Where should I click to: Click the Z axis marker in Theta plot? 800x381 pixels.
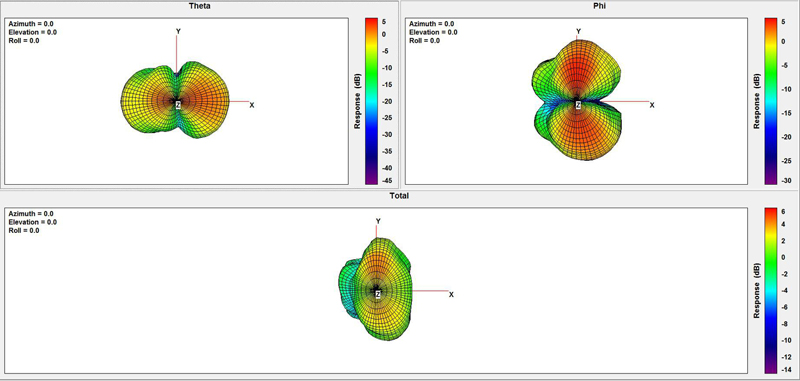click(178, 105)
